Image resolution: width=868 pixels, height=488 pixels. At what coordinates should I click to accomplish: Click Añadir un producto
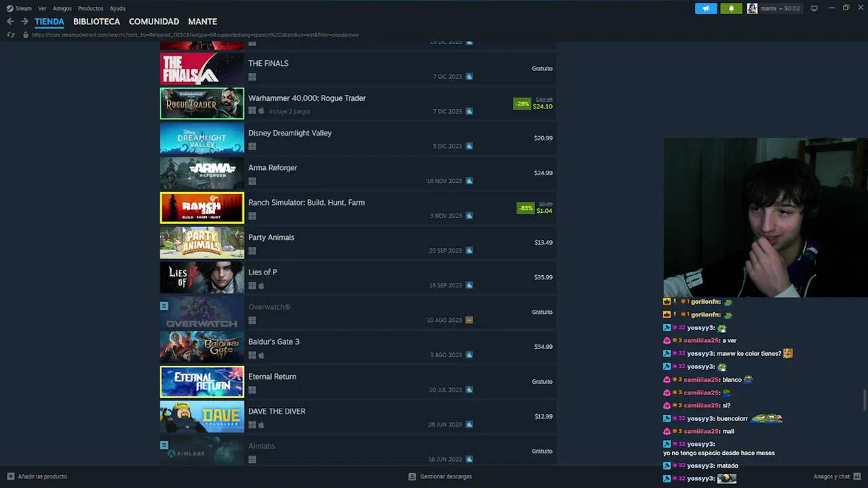37,476
